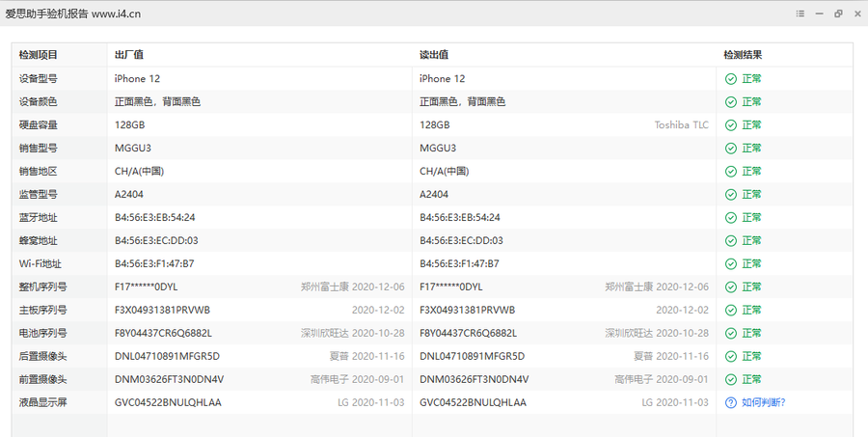Select the 整机序列号 row label
The width and height of the screenshot is (868, 437).
tap(43, 287)
